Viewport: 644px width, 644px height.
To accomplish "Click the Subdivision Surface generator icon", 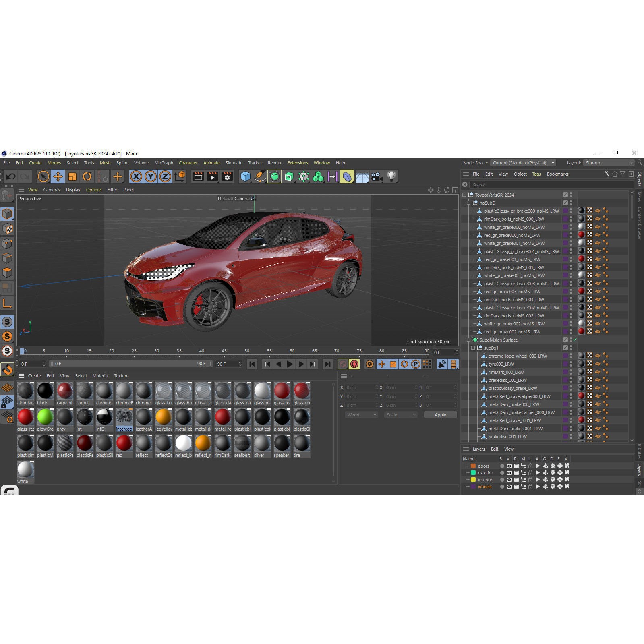I will click(274, 176).
